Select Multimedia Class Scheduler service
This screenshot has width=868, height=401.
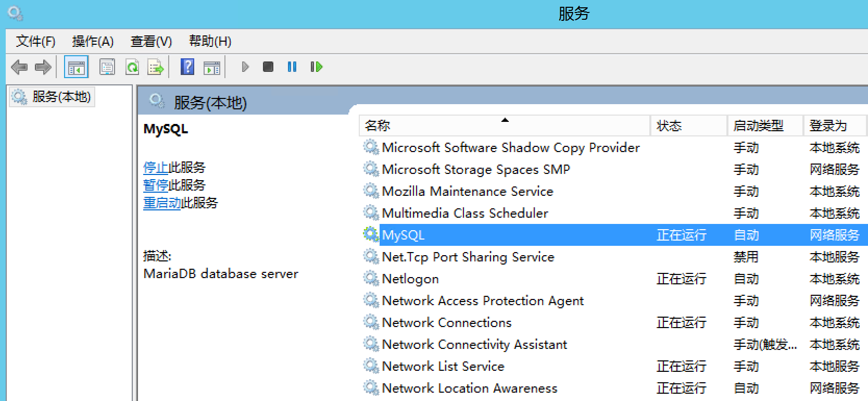pos(465,213)
